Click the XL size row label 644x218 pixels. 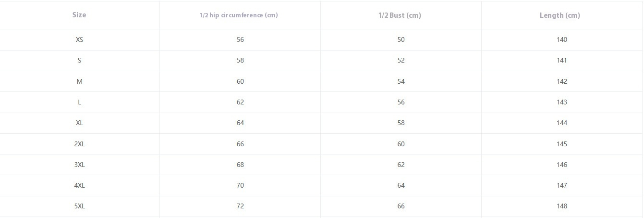coord(79,123)
